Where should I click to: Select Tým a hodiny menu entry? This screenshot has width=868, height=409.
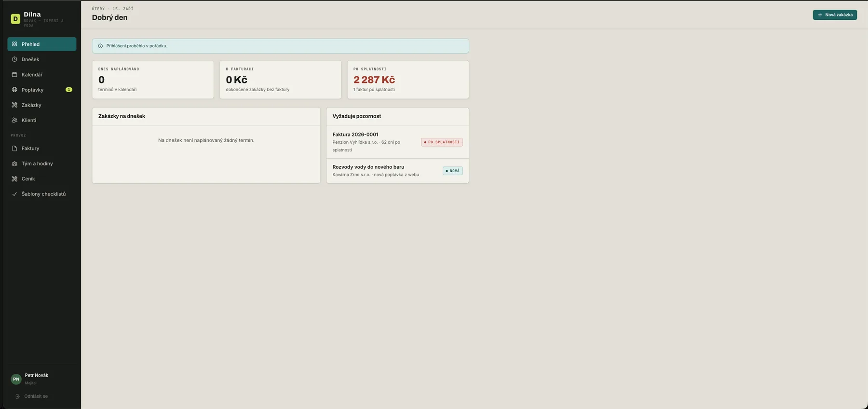click(x=42, y=164)
